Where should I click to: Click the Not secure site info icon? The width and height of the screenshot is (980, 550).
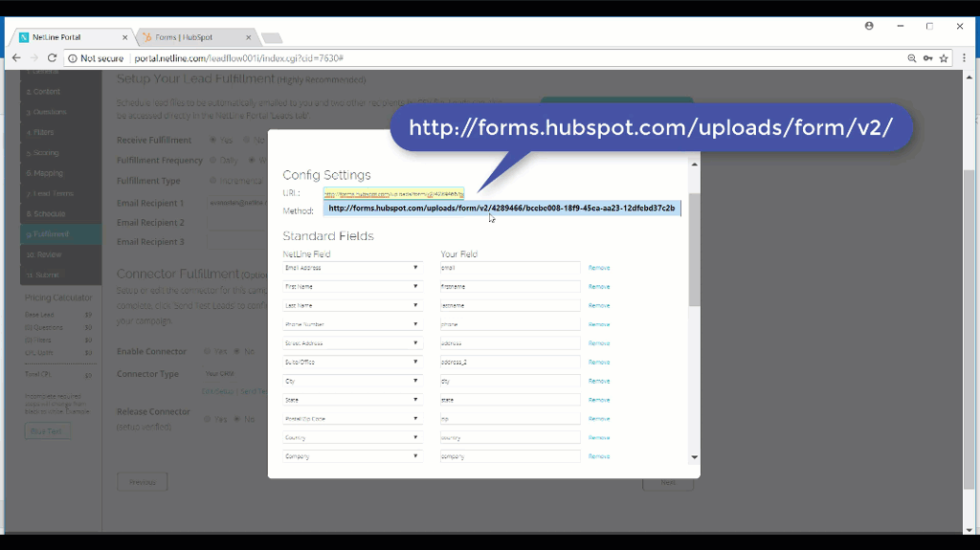tap(73, 58)
